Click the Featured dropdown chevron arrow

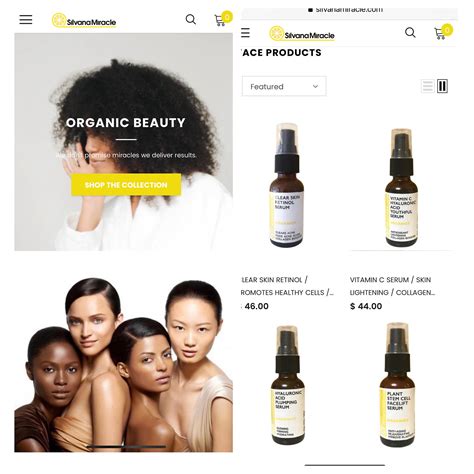(315, 87)
